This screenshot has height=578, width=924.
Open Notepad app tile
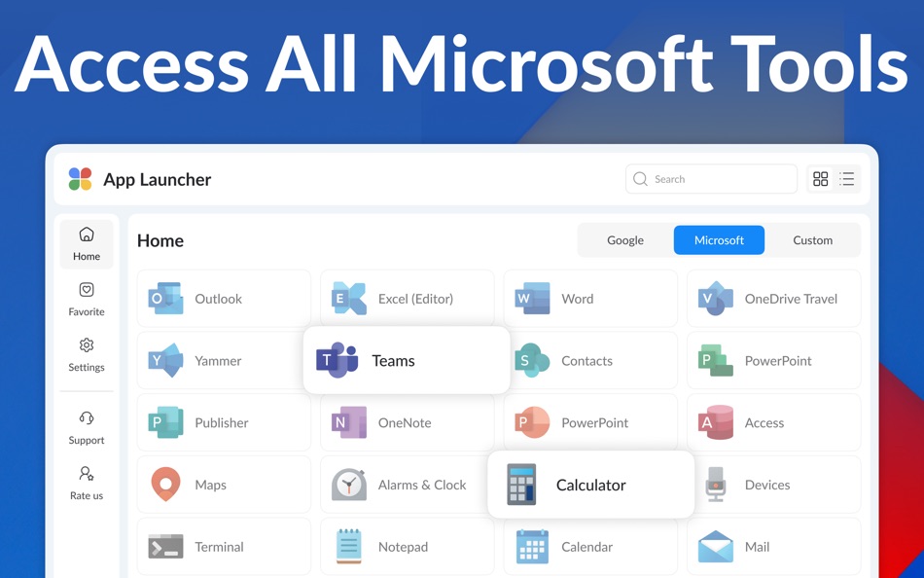tap(408, 547)
